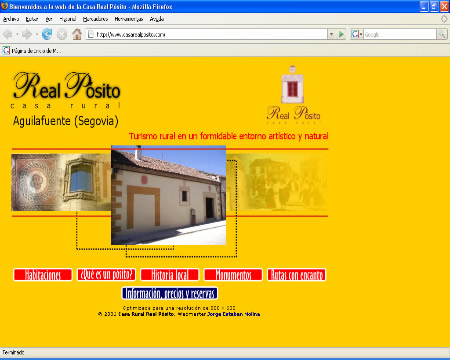Click the loading throbber icon by the menu bar
The width and height of the screenshot is (450, 360).
[444, 19]
